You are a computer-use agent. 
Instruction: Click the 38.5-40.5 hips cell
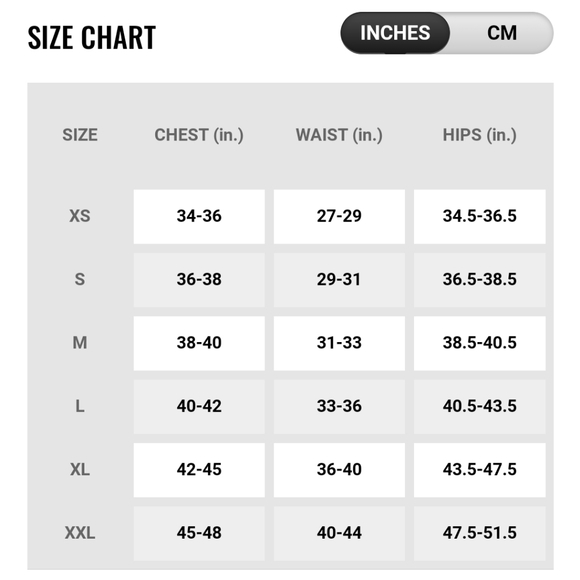[x=480, y=343]
